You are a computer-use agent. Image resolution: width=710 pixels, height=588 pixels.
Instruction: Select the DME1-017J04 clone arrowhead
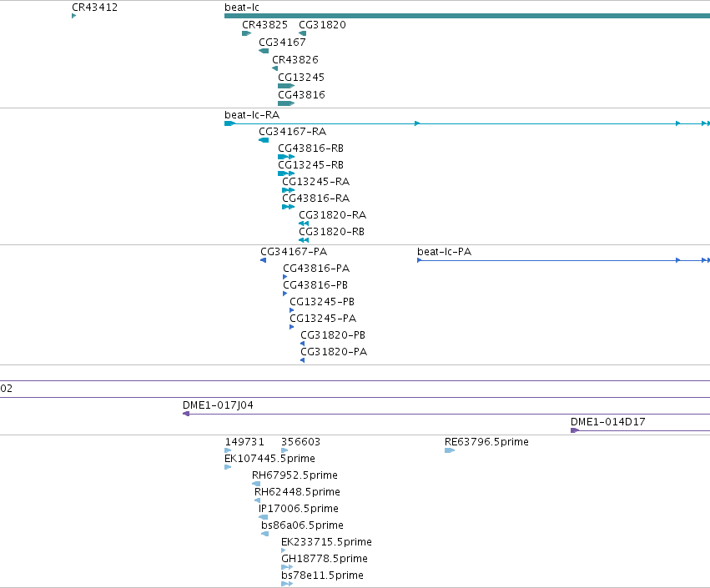pos(186,414)
